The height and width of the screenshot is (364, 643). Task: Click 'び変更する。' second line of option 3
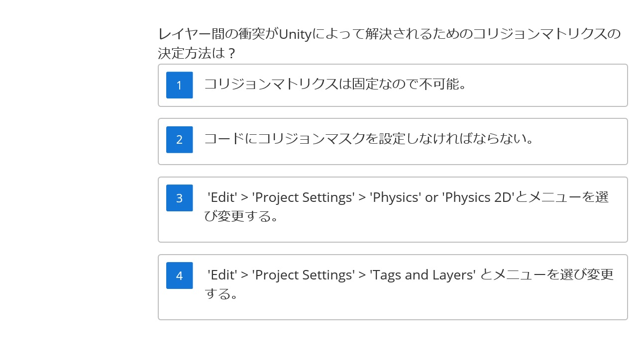click(x=241, y=216)
